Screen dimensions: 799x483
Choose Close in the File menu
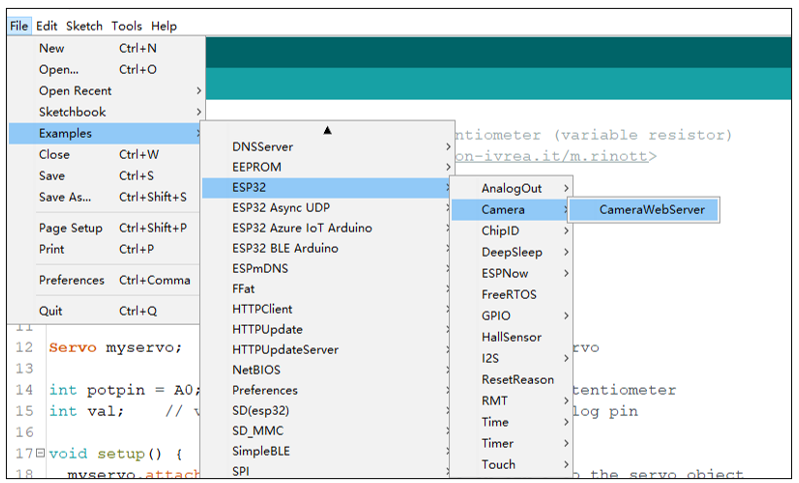coord(104,154)
